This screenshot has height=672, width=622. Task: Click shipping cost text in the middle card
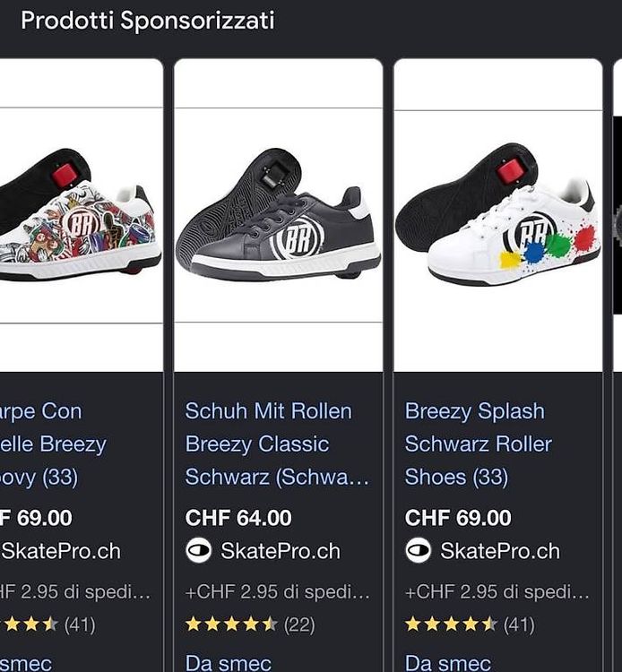tap(277, 592)
